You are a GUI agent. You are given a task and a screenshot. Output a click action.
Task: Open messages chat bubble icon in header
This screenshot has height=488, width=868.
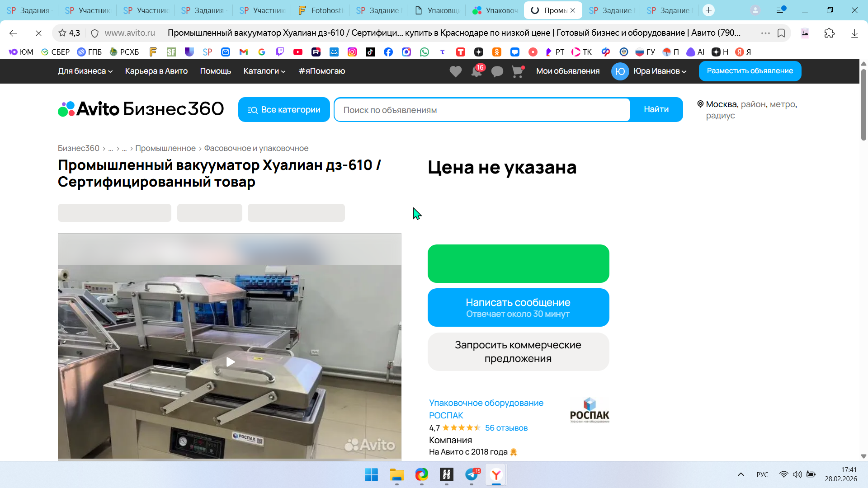pos(497,71)
